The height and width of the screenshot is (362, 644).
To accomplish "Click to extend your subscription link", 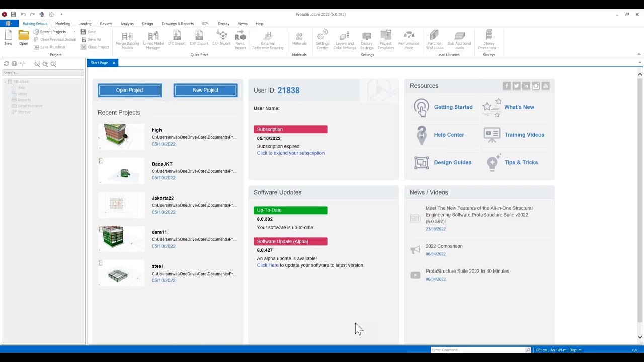I will point(291,153).
